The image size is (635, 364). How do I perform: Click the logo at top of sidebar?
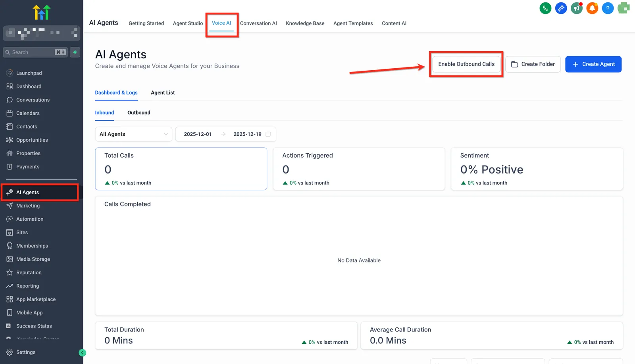tap(41, 12)
